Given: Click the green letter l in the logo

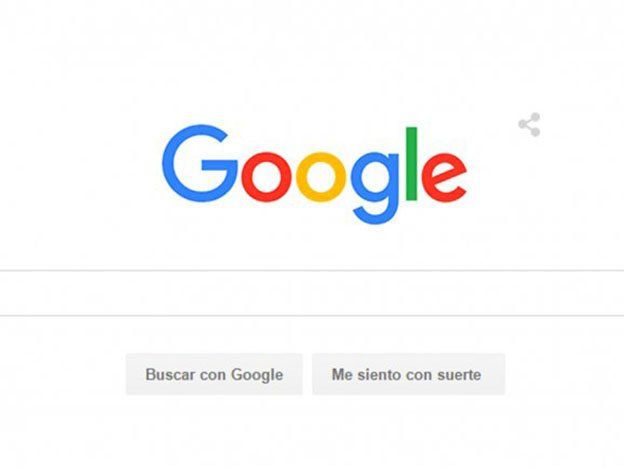Looking at the screenshot, I should pyautogui.click(x=411, y=164).
